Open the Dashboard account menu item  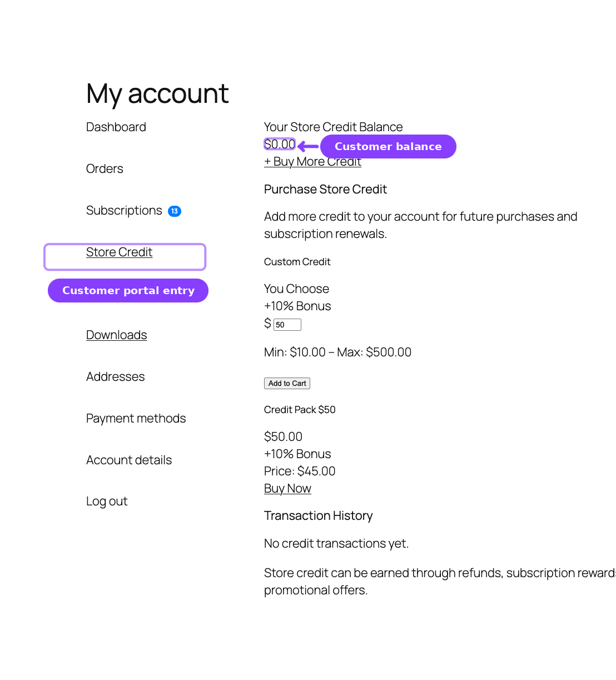click(x=116, y=127)
